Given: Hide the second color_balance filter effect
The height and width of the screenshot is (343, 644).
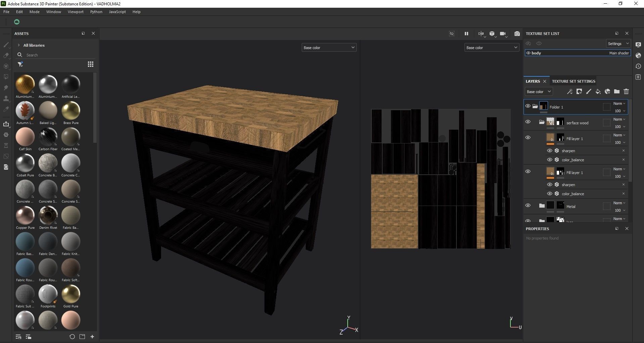Looking at the screenshot, I should pos(549,194).
